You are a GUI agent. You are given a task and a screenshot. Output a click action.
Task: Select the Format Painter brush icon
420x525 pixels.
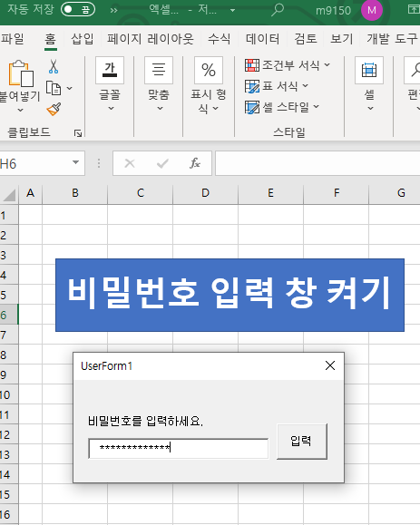[x=54, y=109]
